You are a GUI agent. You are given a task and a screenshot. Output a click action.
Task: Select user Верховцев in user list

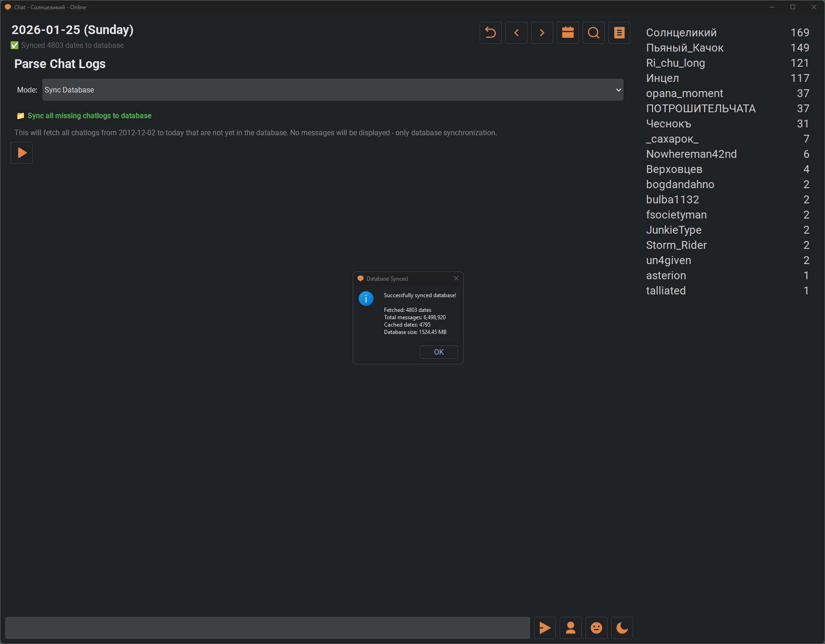pyautogui.click(x=674, y=169)
